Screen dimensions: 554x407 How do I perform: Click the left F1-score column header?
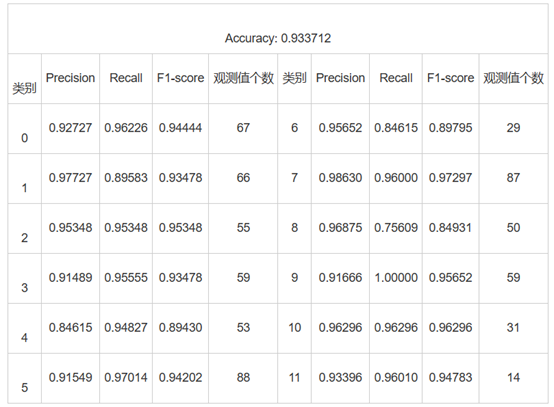(x=181, y=78)
